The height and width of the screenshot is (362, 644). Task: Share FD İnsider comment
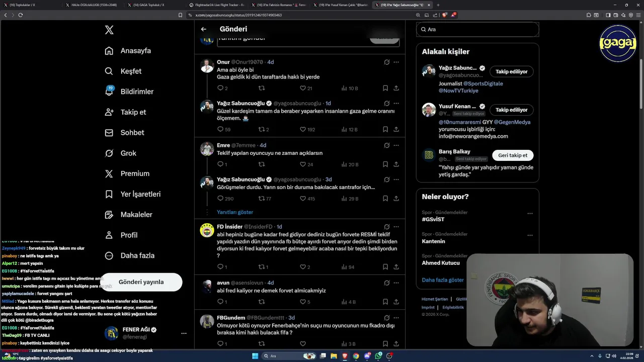396,267
